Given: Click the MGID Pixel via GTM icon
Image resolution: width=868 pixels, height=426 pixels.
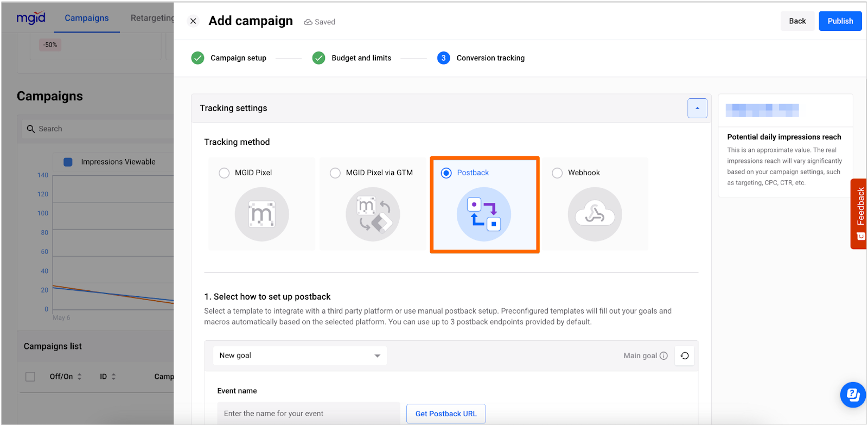Looking at the screenshot, I should pos(373,214).
